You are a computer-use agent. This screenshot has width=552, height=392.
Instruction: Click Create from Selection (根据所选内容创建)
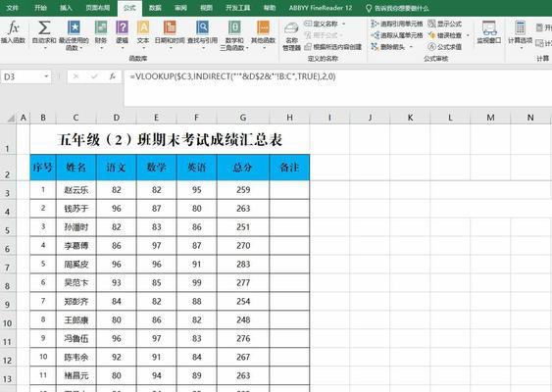[333, 47]
